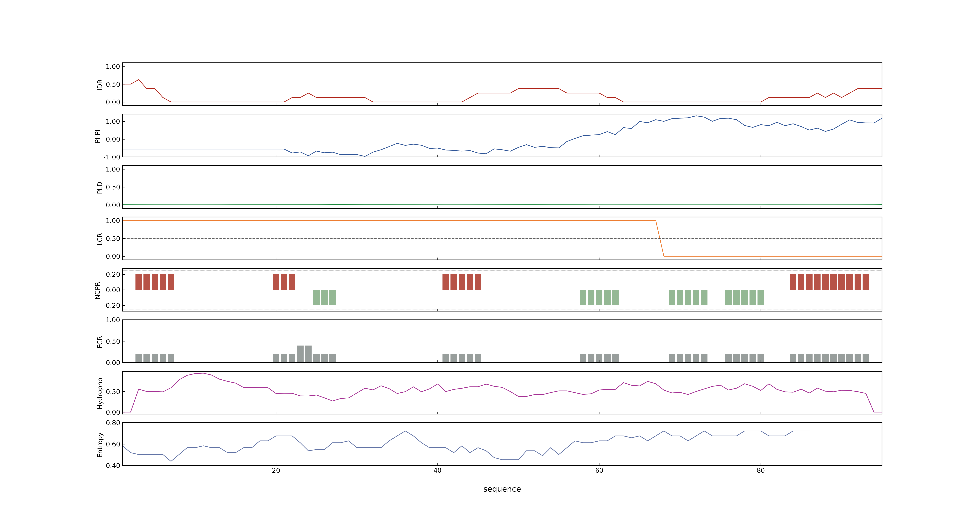Click the FCR axis label
Image resolution: width=980 pixels, height=523 pixels.
tap(100, 341)
